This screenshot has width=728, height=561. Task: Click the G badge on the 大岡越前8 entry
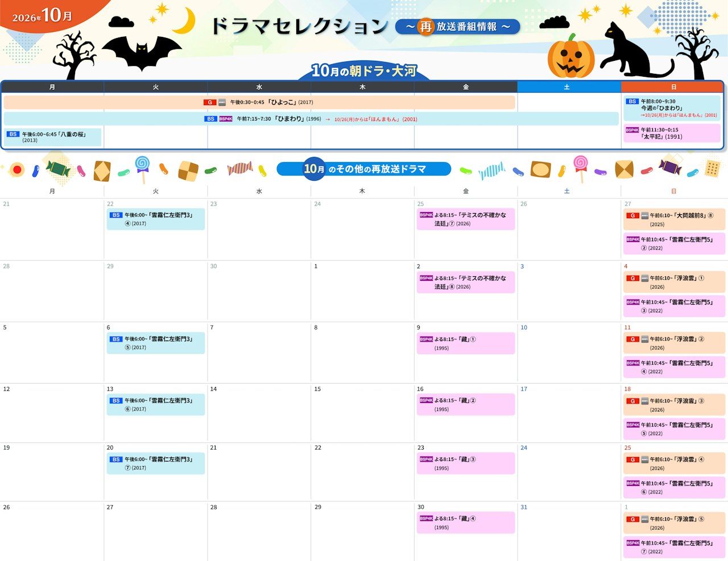632,215
